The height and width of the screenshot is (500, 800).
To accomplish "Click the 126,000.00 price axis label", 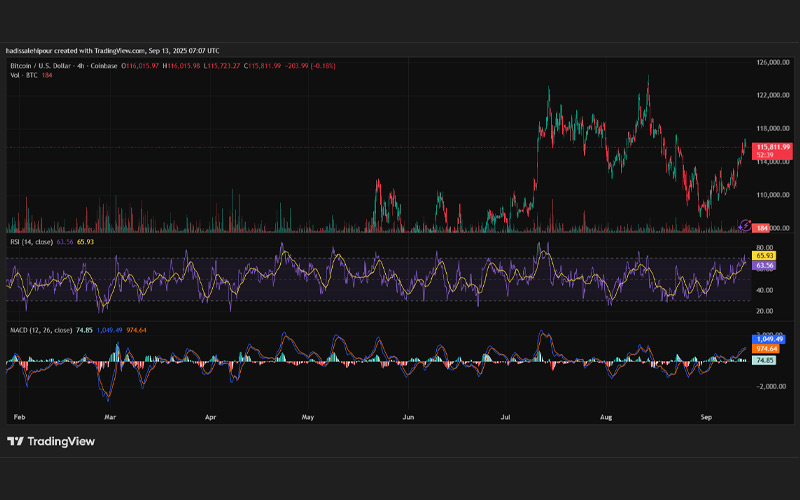I will tap(773, 62).
